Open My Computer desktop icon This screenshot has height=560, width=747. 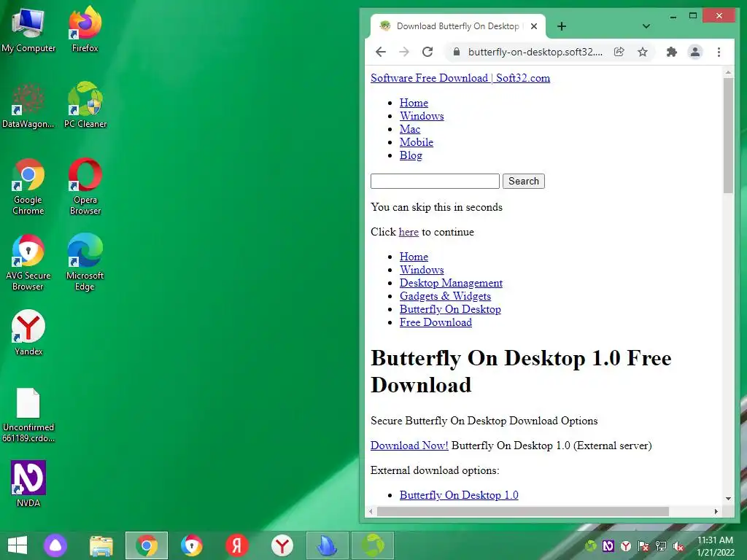28,29
